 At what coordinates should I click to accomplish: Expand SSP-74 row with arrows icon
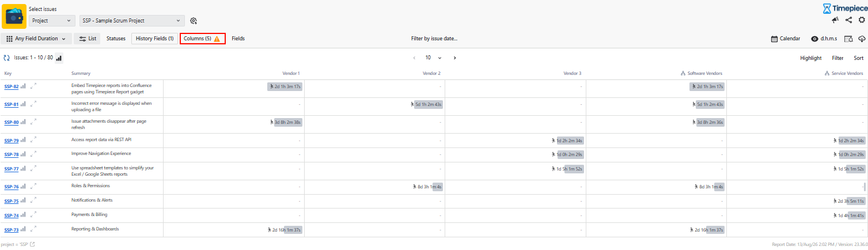point(33,215)
